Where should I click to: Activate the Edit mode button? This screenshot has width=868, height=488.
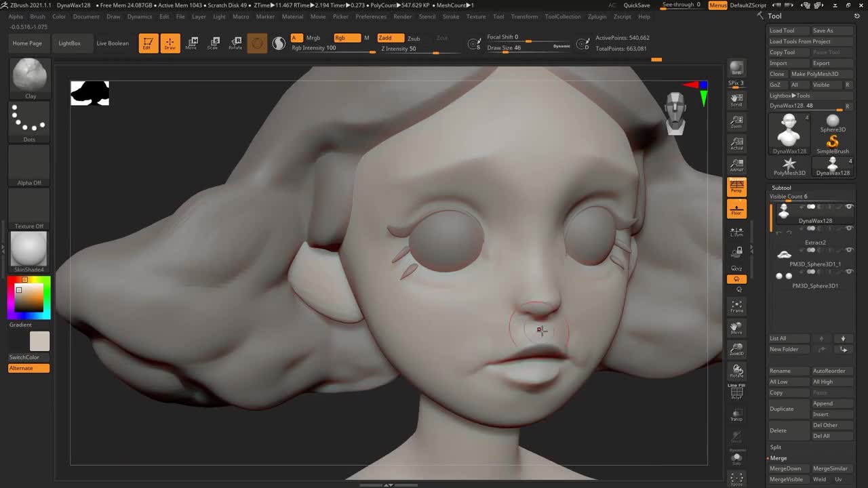pyautogui.click(x=149, y=43)
